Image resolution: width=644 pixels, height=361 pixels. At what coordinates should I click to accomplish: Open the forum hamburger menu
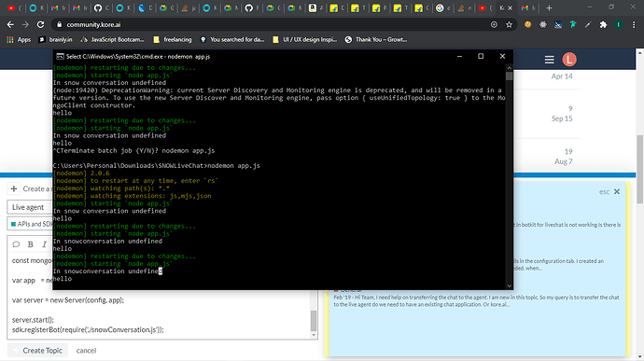pos(549,60)
